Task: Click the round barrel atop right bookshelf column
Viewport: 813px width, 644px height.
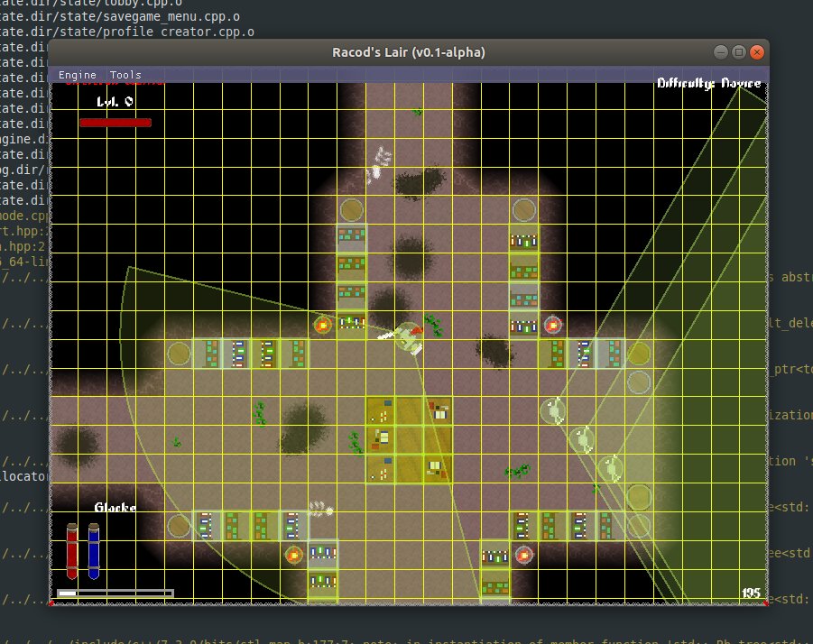Action: point(523,210)
